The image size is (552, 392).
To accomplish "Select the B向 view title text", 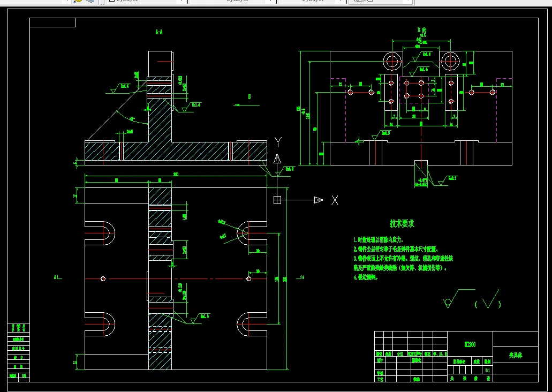I will pos(422,31).
